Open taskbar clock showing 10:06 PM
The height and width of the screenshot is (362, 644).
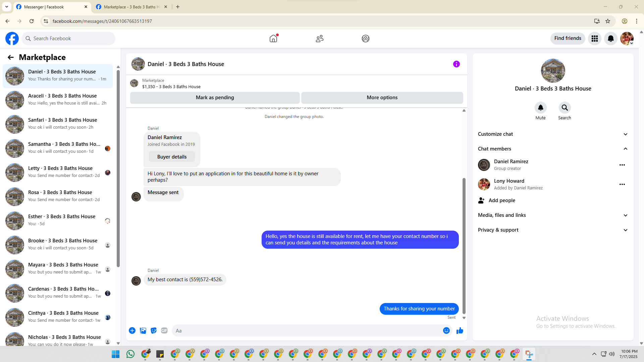pyautogui.click(x=629, y=354)
